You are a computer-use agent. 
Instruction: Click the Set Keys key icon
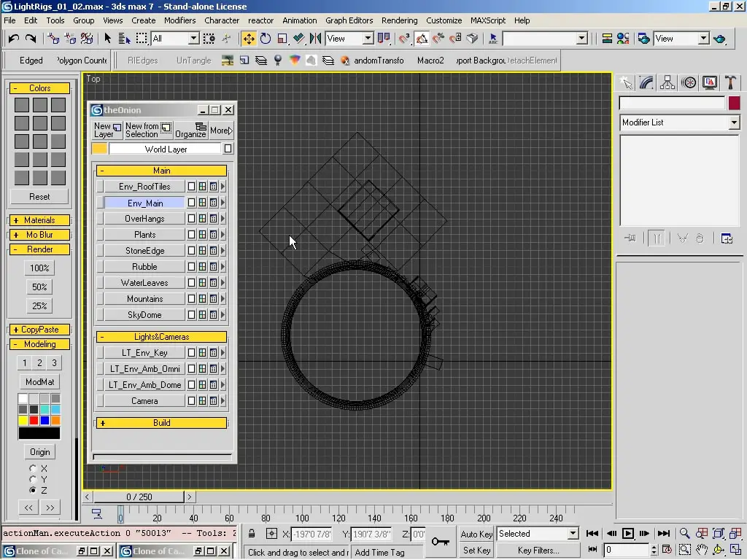(x=440, y=541)
